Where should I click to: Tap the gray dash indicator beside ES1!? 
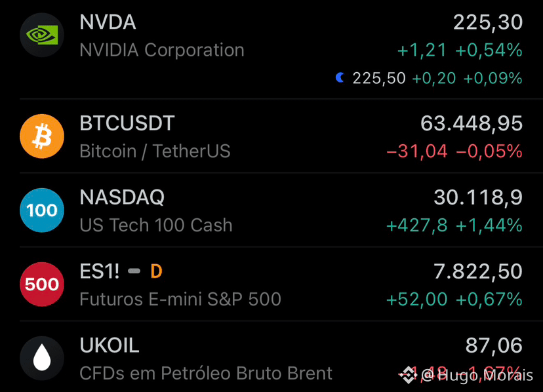click(x=134, y=271)
